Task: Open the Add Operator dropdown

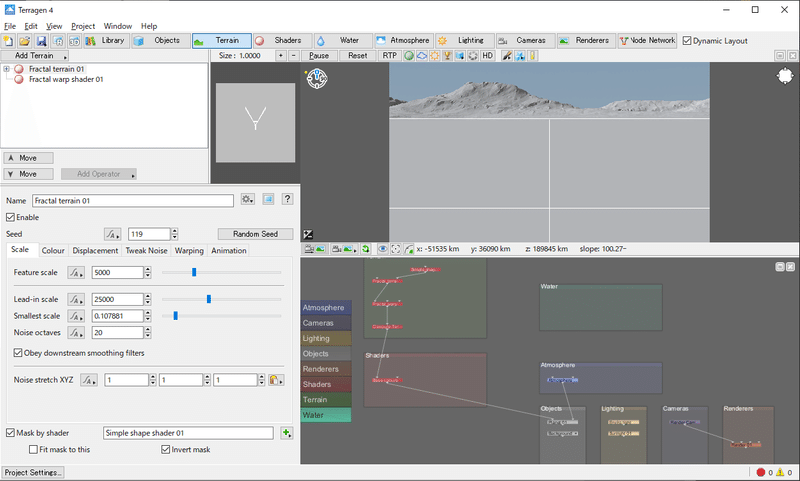Action: (99, 174)
